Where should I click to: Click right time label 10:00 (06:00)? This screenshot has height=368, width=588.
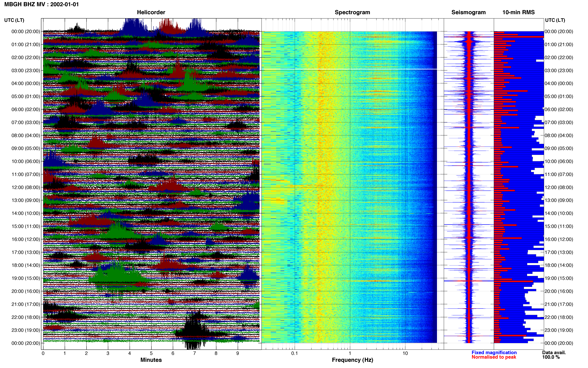(x=559, y=161)
